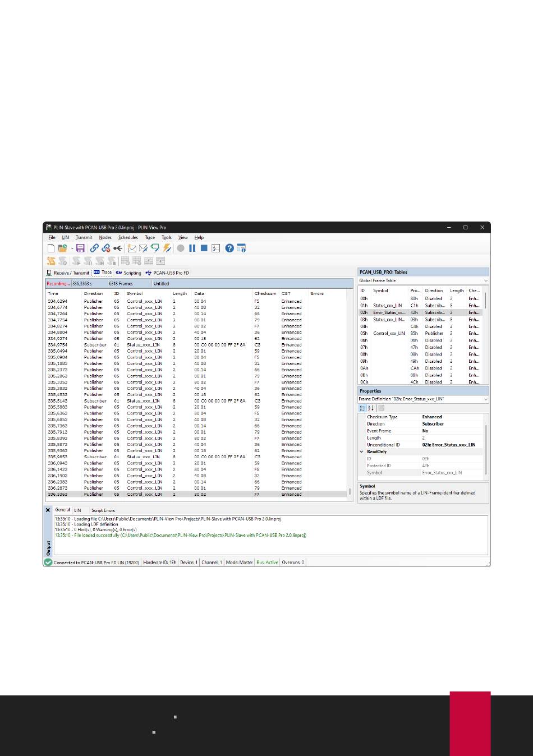Pause the trace recording
Screen dimensions: 533x756
point(192,248)
